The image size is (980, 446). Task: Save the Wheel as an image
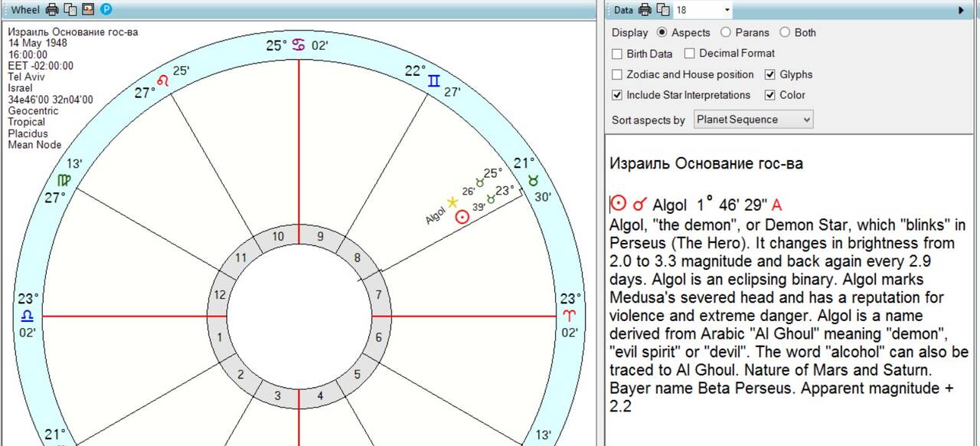(x=87, y=10)
